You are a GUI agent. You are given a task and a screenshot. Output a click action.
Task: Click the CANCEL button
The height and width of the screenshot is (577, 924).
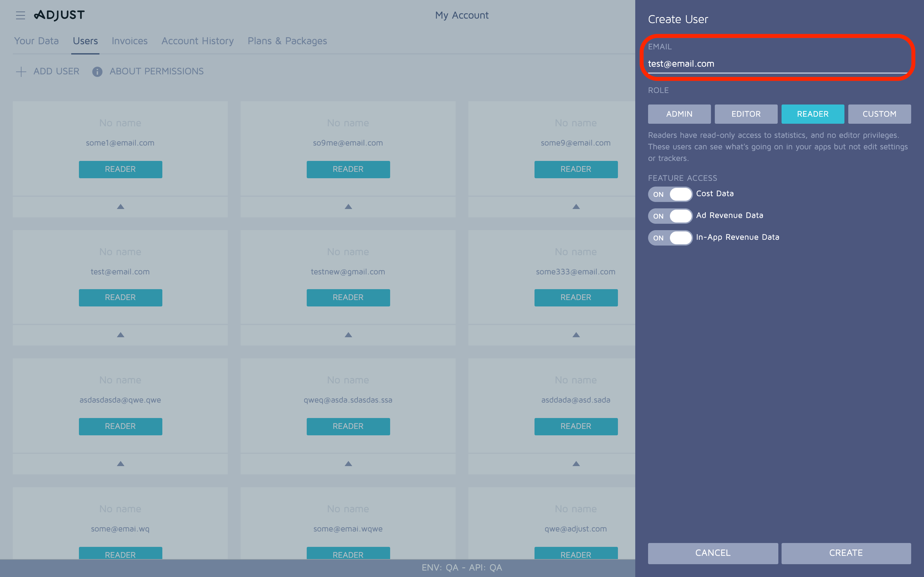pos(713,553)
